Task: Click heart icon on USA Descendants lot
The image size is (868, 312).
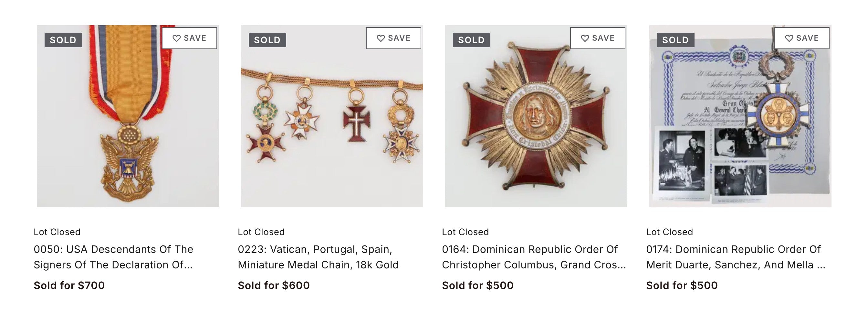Action: pos(177,38)
